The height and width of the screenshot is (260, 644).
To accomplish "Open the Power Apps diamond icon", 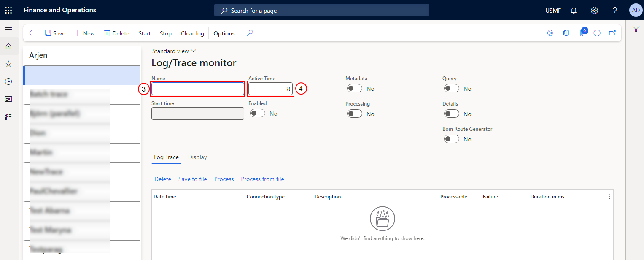I will (550, 33).
